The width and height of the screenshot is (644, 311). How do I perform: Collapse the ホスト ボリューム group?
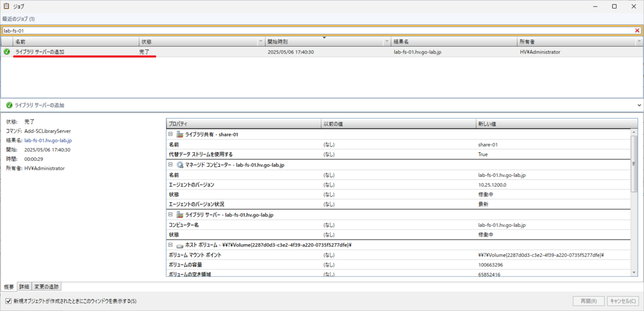170,245
